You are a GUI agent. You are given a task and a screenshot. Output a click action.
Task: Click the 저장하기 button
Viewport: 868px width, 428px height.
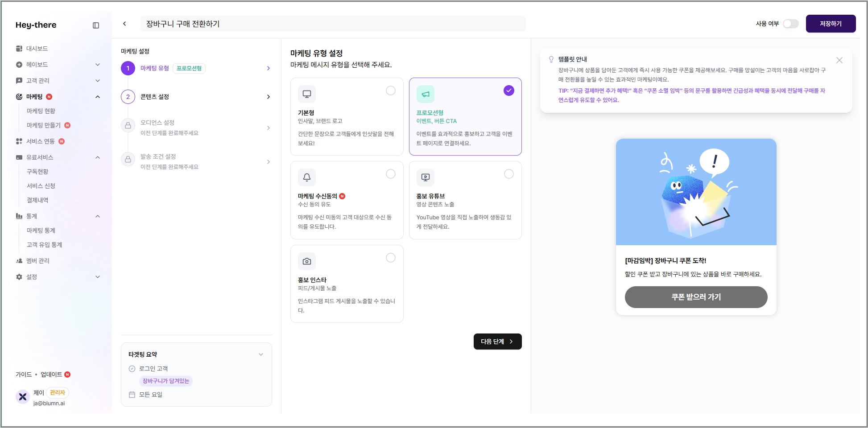(x=831, y=24)
